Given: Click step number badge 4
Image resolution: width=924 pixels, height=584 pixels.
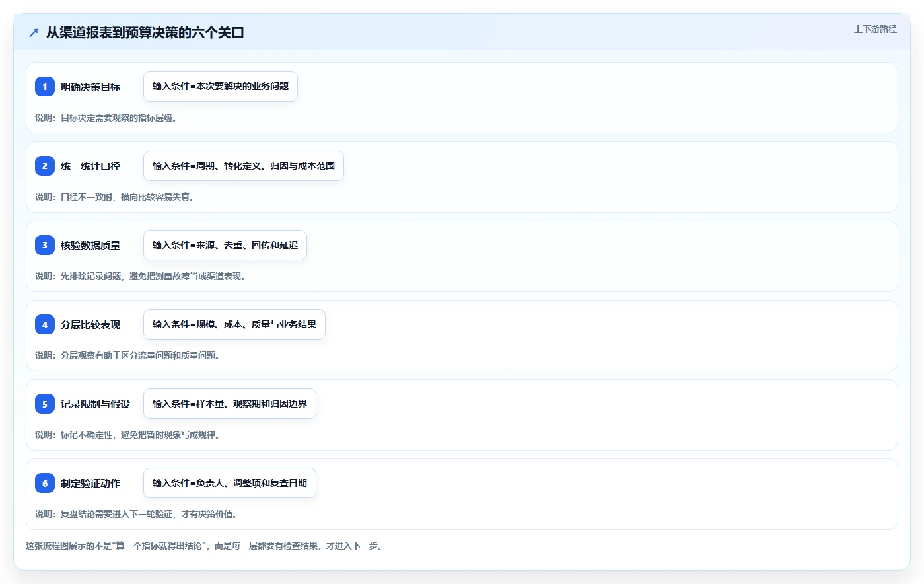Looking at the screenshot, I should tap(45, 324).
